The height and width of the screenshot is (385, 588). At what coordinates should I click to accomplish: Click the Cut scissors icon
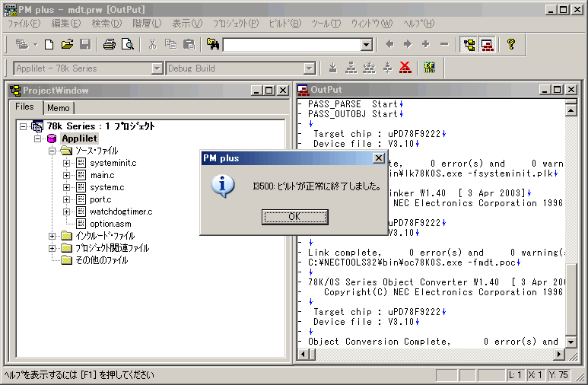152,44
